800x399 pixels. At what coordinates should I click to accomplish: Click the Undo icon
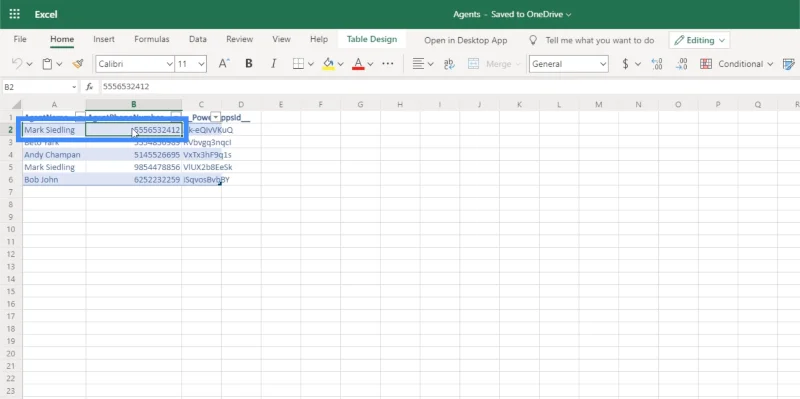tap(17, 64)
